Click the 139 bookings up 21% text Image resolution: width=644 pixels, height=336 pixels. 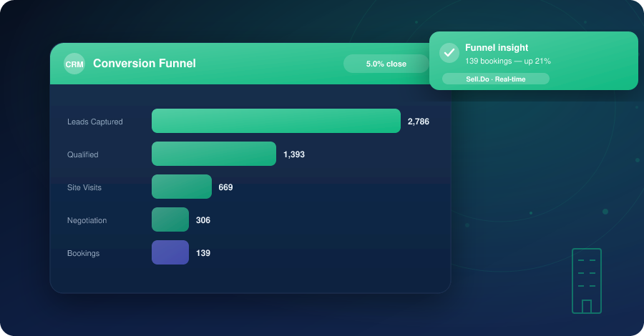[x=507, y=61]
